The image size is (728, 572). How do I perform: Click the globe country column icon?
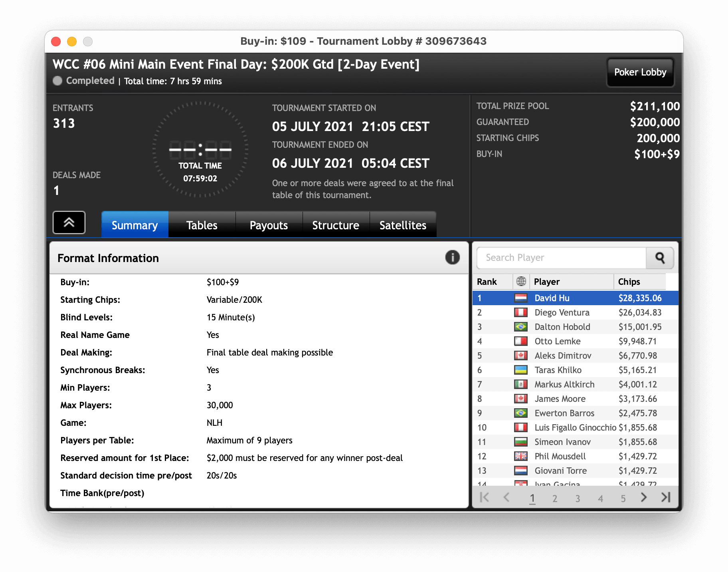521,282
